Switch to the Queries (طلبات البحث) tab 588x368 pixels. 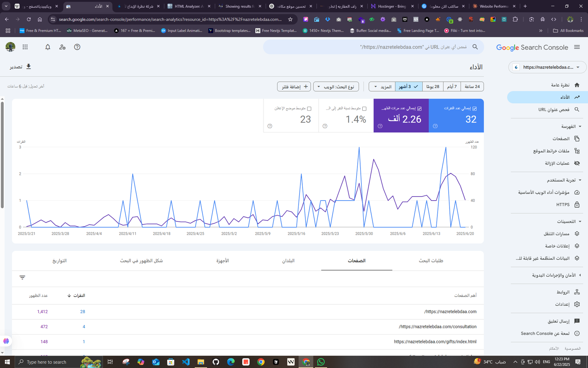pos(431,261)
